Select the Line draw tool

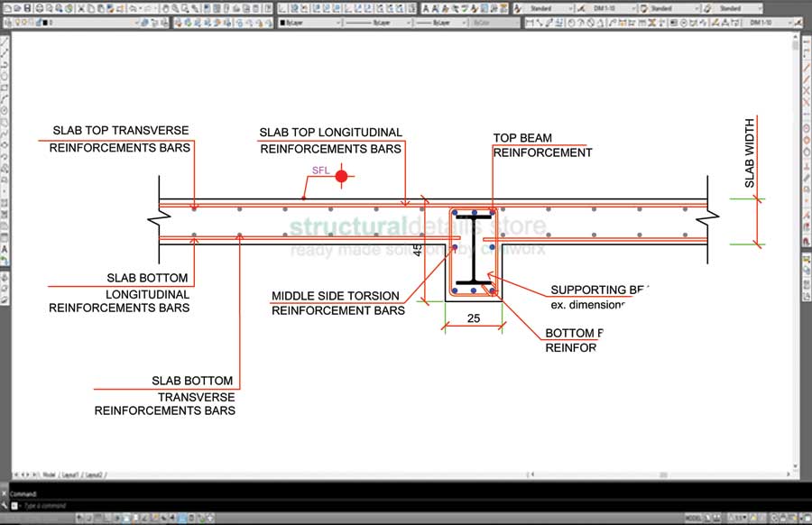5,41
